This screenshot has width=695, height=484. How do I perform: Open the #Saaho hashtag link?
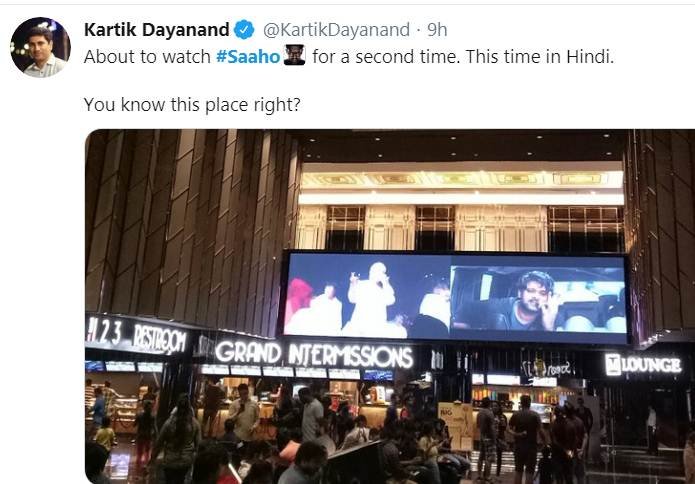248,57
